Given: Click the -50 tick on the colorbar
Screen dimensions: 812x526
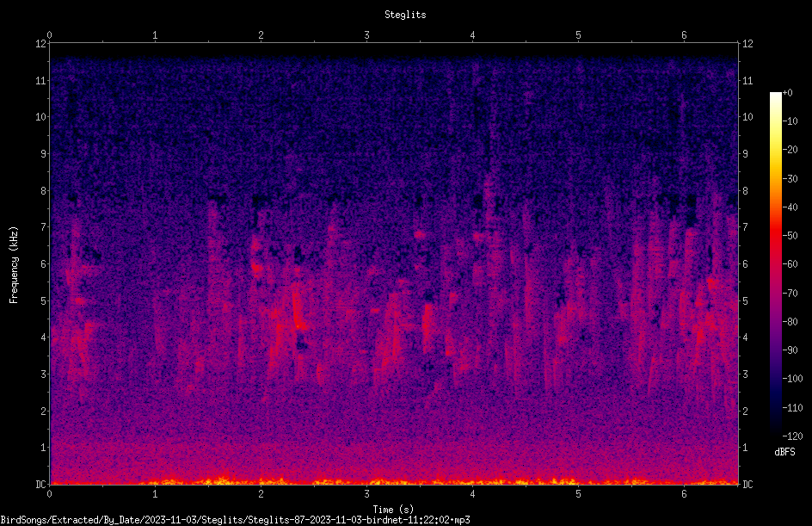Looking at the screenshot, I should point(790,235).
